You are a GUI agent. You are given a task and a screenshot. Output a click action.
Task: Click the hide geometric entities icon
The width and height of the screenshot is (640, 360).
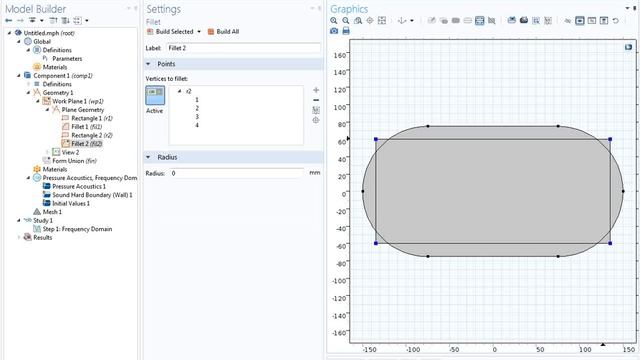point(568,21)
